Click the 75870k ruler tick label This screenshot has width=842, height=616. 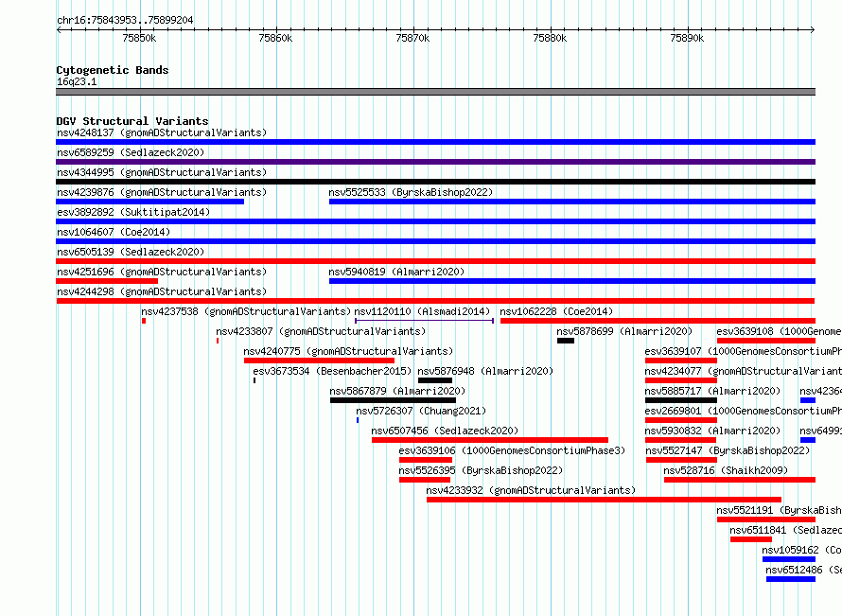point(412,38)
